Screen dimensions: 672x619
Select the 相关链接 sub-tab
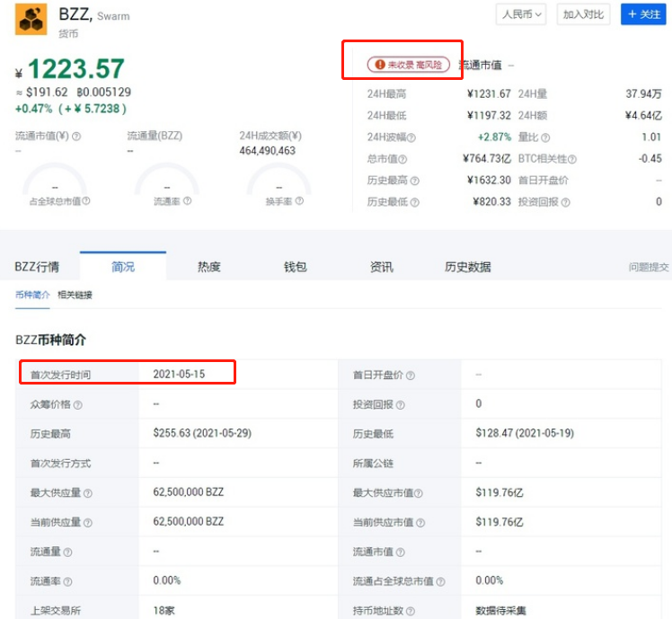point(75,295)
